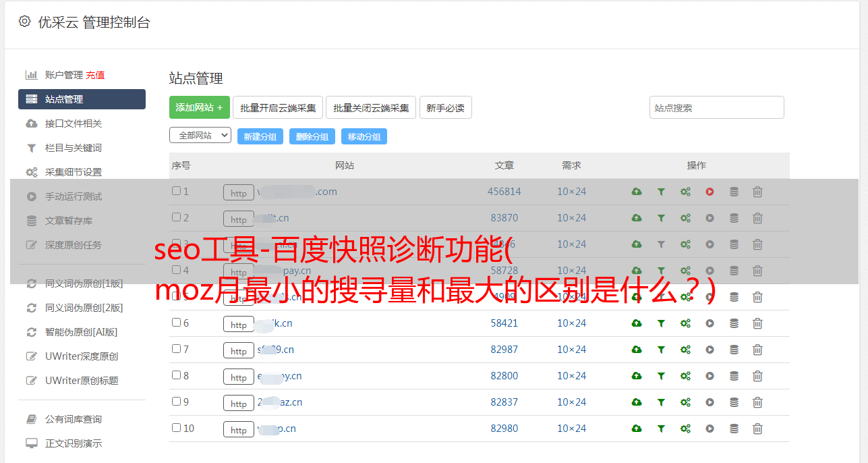Click the red play icon in row 1
Screen dimensions: 868x463
click(710, 192)
